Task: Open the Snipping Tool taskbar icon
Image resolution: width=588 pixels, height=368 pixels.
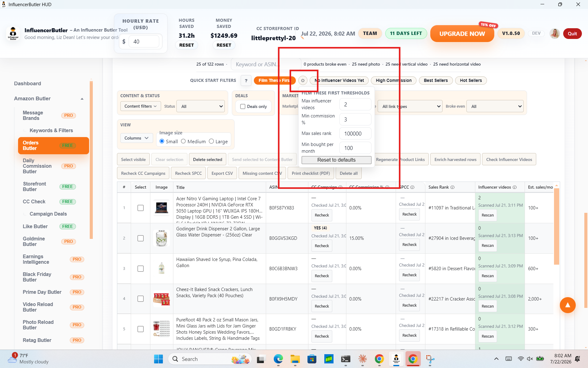Action: click(x=430, y=359)
